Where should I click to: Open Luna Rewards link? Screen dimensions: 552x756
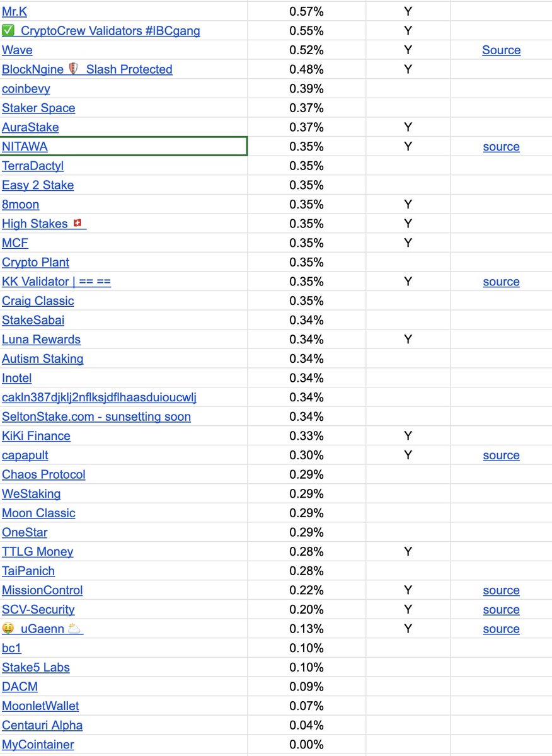(41, 340)
